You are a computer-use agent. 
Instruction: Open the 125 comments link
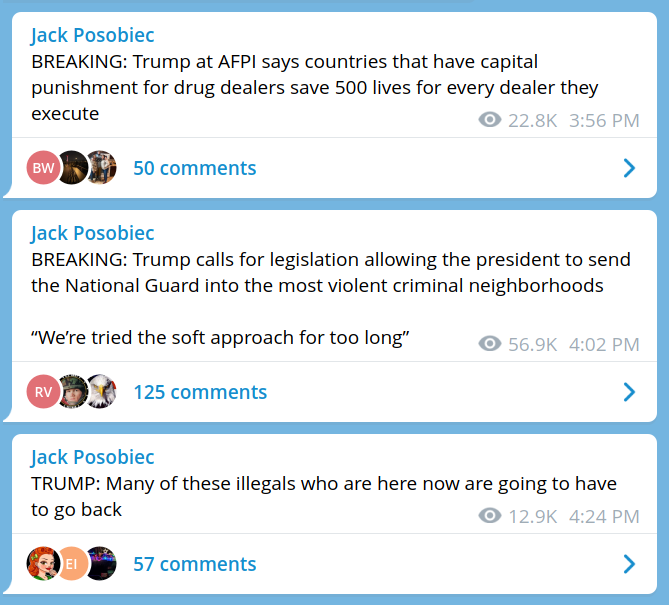click(x=200, y=392)
